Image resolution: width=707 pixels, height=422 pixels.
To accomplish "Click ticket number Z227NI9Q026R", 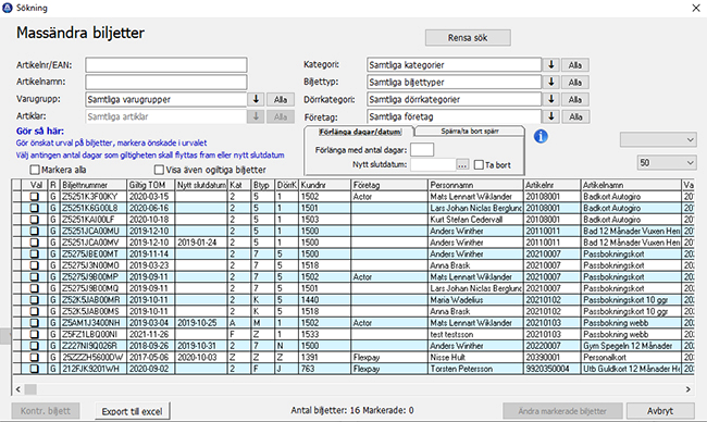I will (90, 346).
